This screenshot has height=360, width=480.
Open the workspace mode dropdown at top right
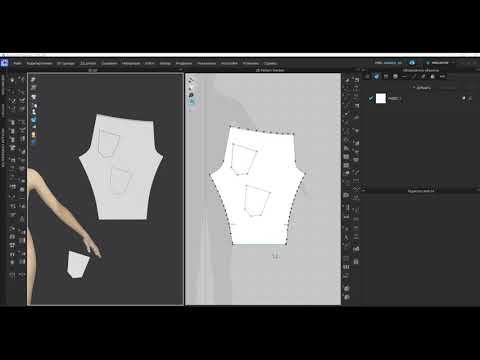coord(440,63)
